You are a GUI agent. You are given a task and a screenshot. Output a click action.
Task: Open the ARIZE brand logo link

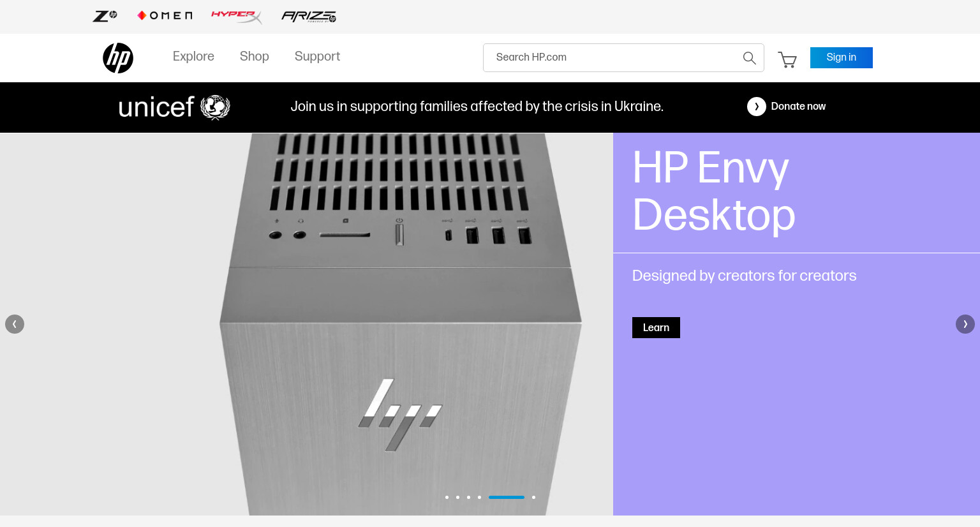(x=309, y=17)
